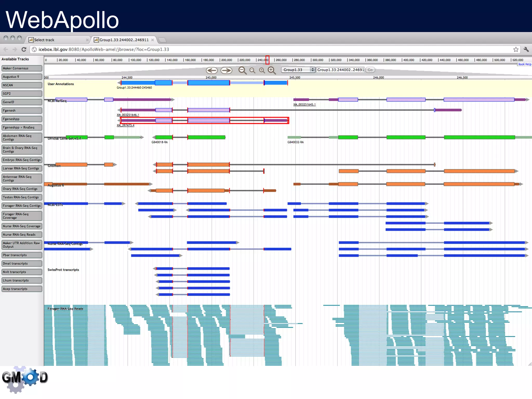Image resolution: width=532 pixels, height=399 pixels.
Task: Select the Augustus 9 track
Action: 22,77
